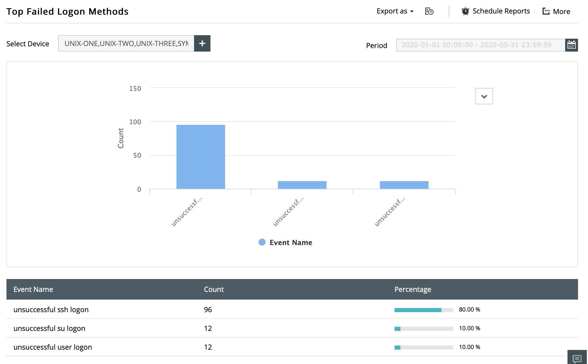
Task: Click count 12 for unsuccessful user logon
Action: click(208, 347)
